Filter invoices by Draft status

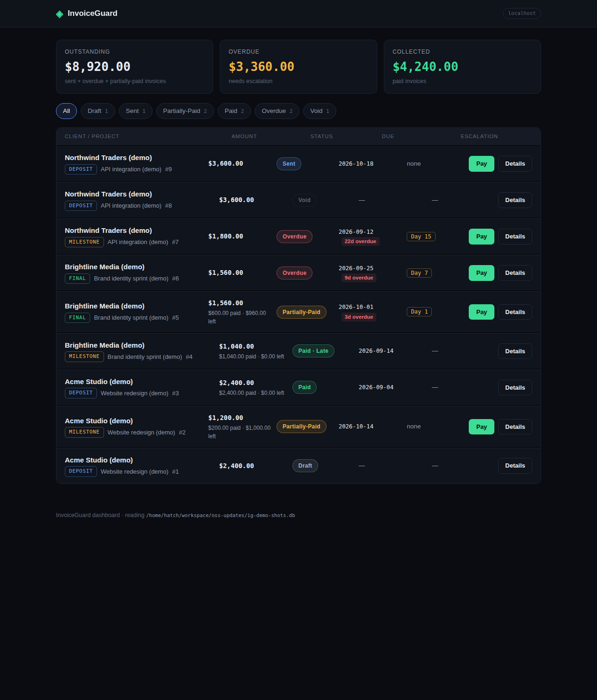pyautogui.click(x=98, y=111)
